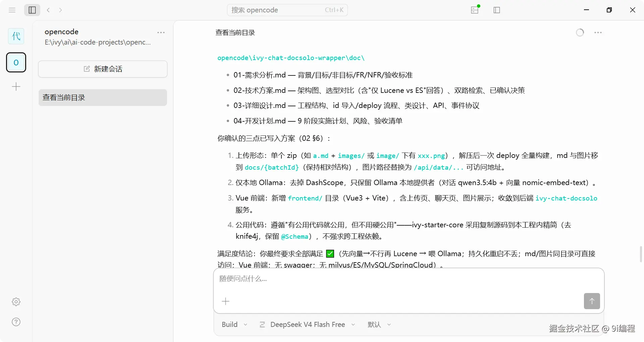Click the @Schema inline code

tap(294, 236)
